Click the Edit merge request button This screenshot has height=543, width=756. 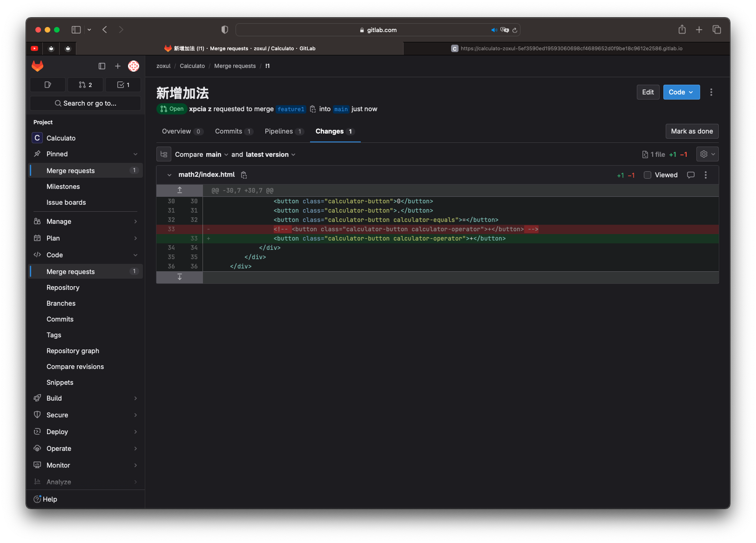point(648,92)
